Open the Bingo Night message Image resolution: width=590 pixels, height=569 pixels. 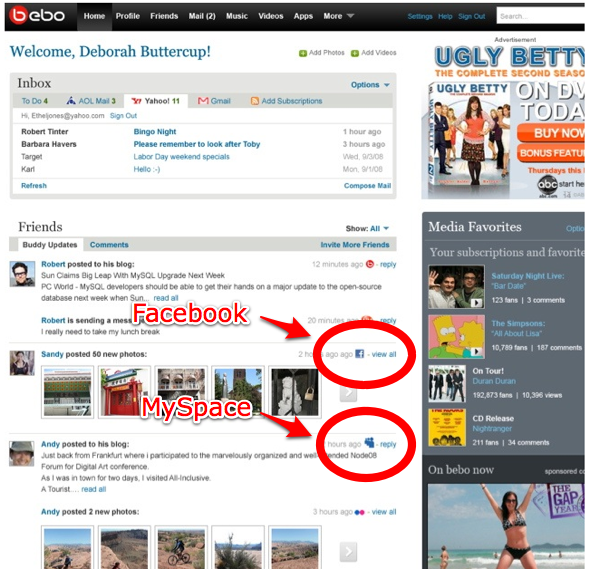coord(155,132)
